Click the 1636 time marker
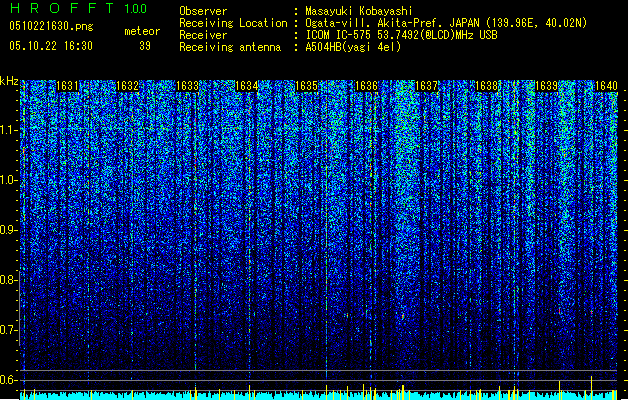This screenshot has height=400, width=629. [367, 86]
